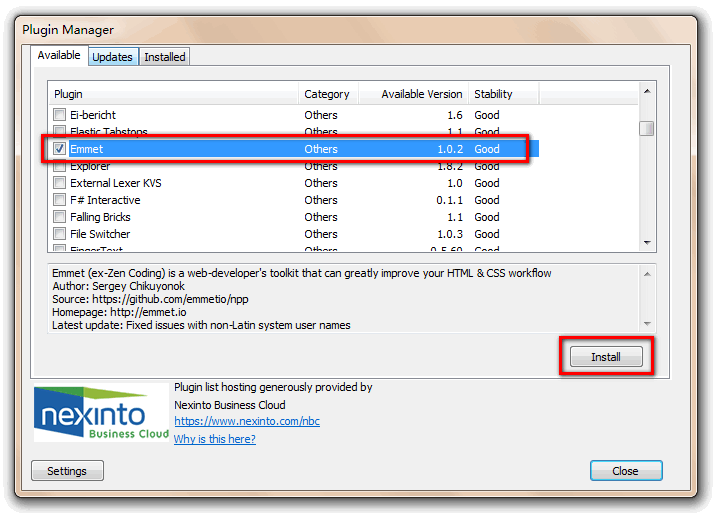The height and width of the screenshot is (516, 715).
Task: Click version 1.6 of Ei-bericht
Action: [x=455, y=115]
